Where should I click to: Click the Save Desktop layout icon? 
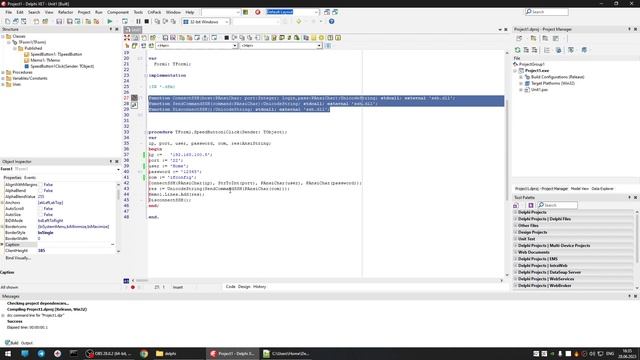click(x=327, y=12)
